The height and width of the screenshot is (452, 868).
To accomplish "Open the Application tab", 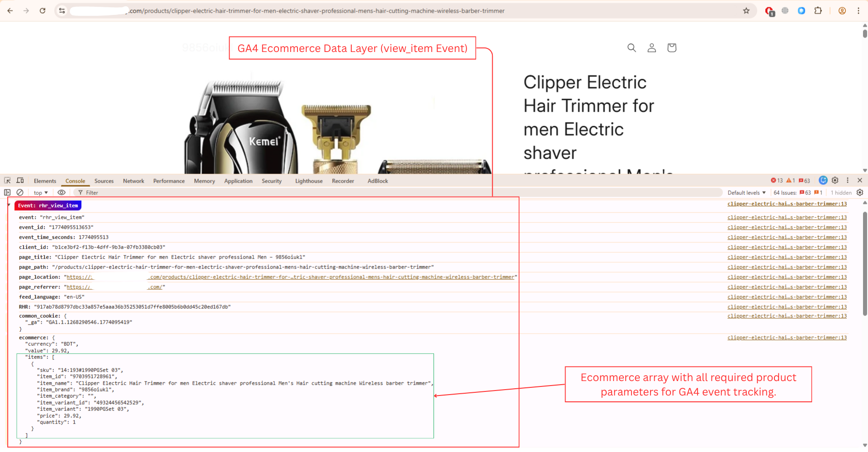I will tap(238, 181).
